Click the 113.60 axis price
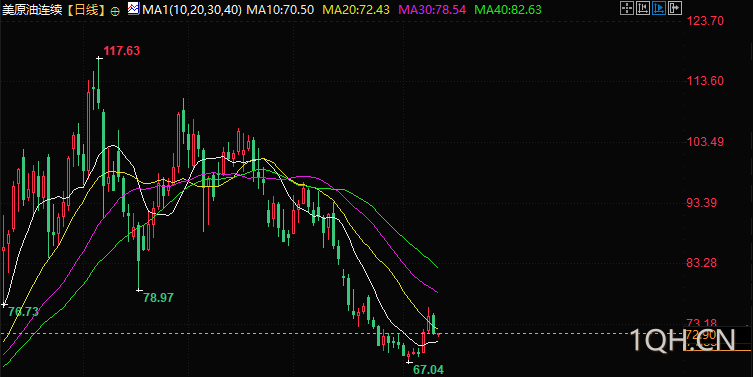The width and height of the screenshot is (753, 377). 705,81
